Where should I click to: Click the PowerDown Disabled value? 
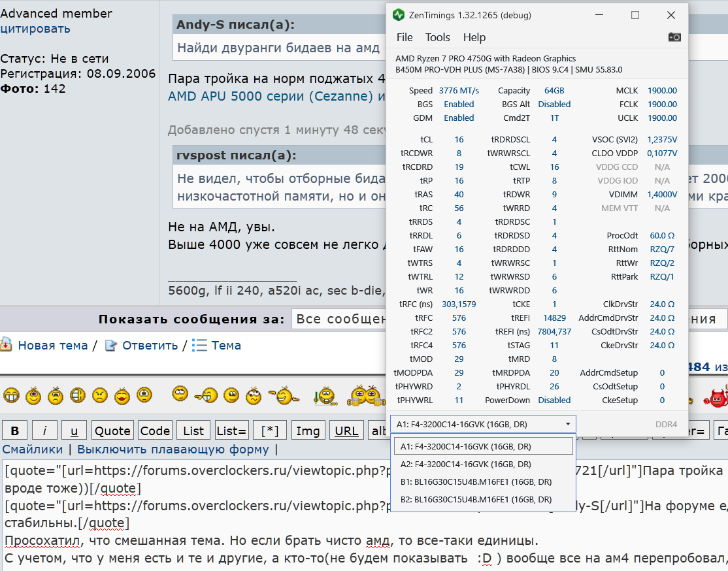coord(554,400)
